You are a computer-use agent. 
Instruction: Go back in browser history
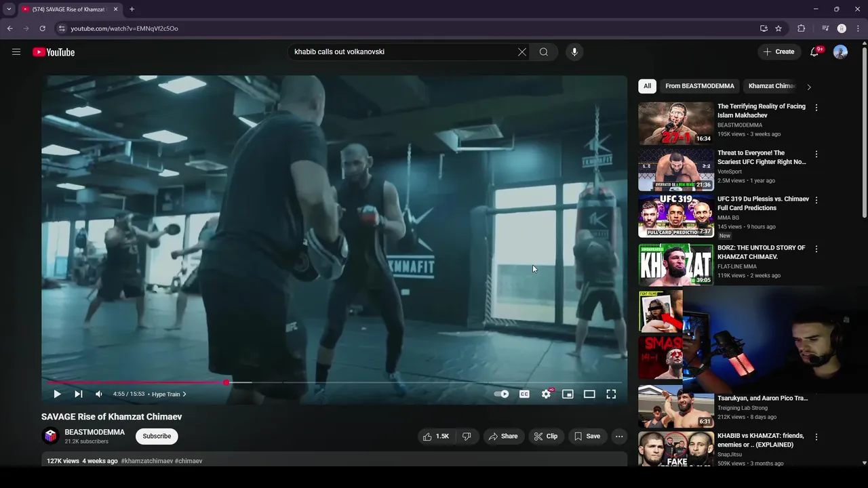tap(9, 28)
